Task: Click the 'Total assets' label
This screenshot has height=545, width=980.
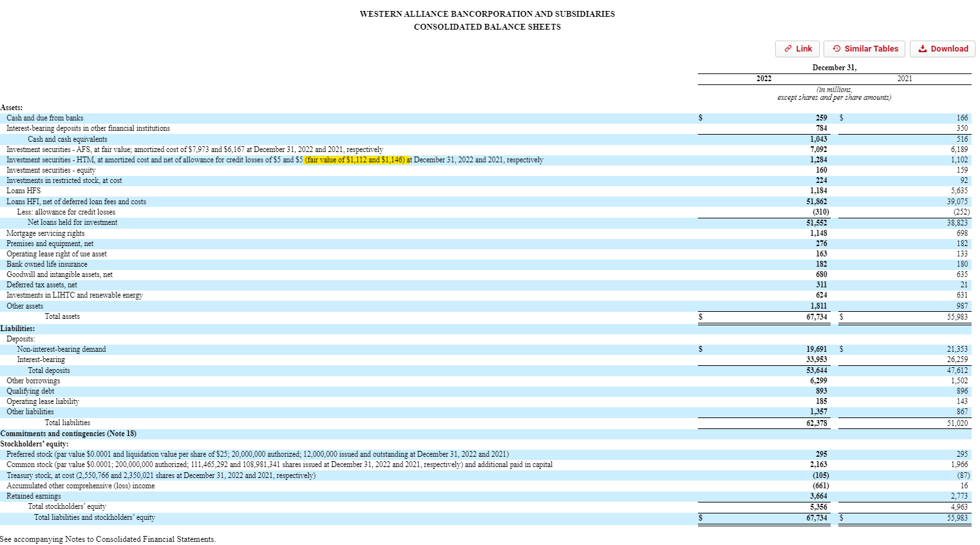Action: coord(62,316)
